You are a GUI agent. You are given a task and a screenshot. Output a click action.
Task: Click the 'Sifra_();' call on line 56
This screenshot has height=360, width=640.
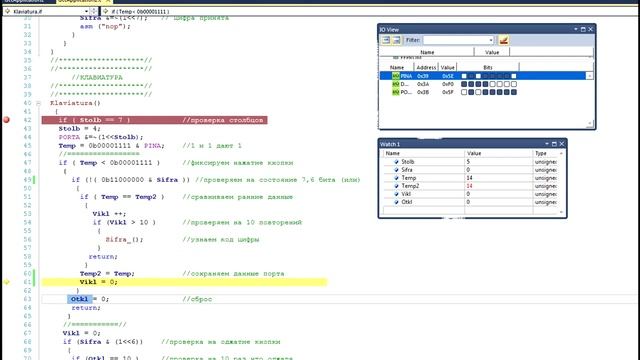124,240
